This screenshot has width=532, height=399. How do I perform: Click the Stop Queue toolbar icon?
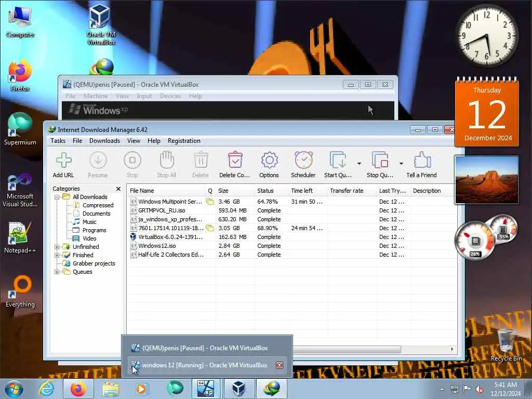point(380,165)
